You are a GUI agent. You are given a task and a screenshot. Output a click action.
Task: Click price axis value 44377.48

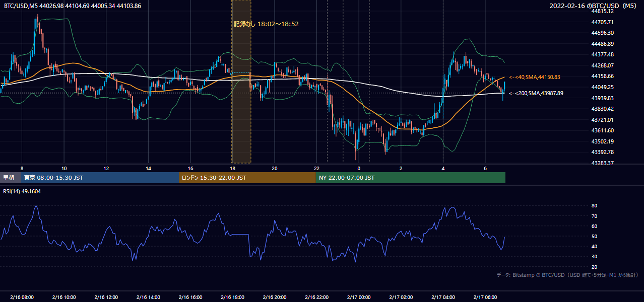(x=603, y=54)
